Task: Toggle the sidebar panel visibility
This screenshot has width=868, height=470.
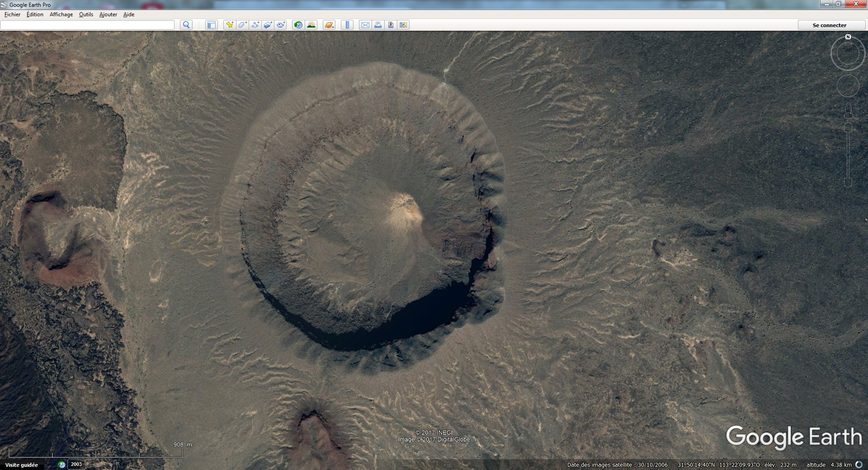Action: pyautogui.click(x=211, y=25)
